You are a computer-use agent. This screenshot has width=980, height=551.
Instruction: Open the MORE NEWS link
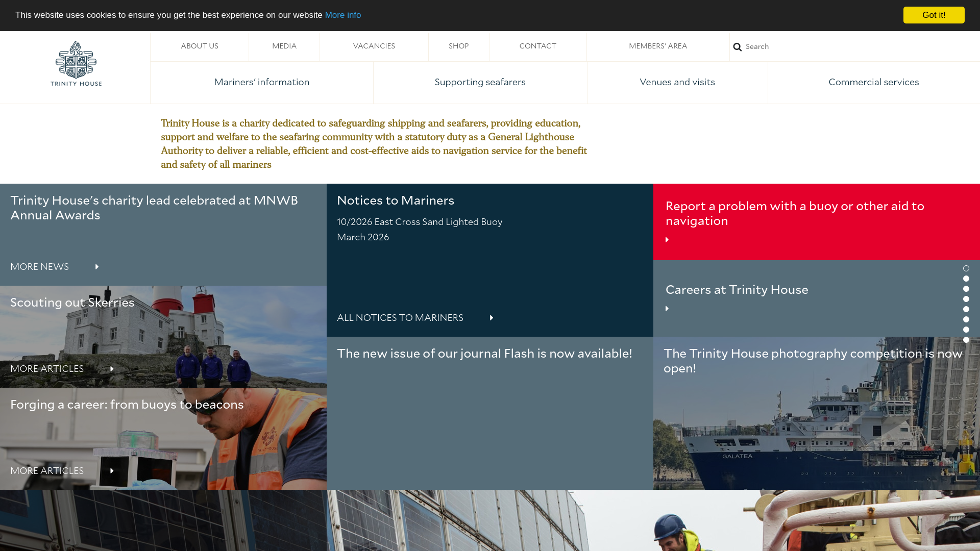pyautogui.click(x=39, y=267)
